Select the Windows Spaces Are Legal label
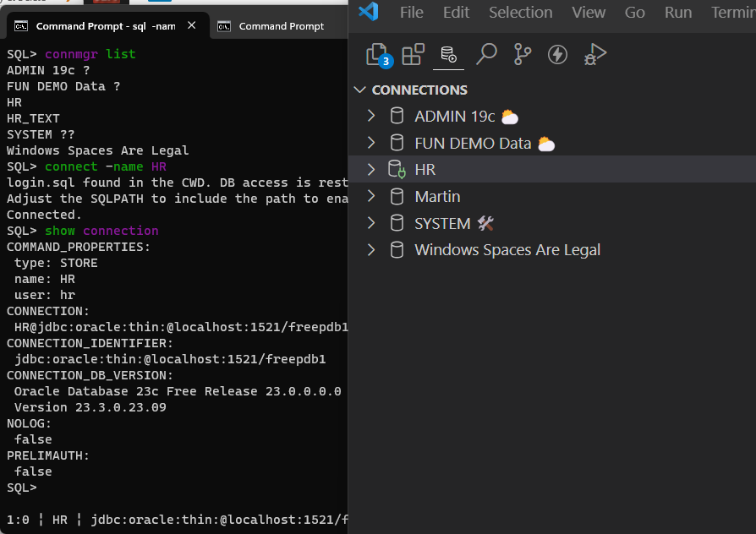 click(x=507, y=250)
